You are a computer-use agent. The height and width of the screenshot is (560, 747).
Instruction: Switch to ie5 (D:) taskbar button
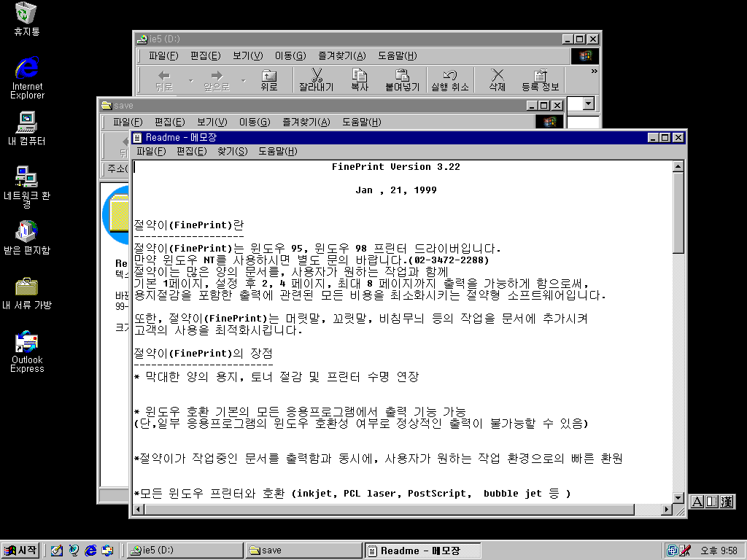[185, 551]
